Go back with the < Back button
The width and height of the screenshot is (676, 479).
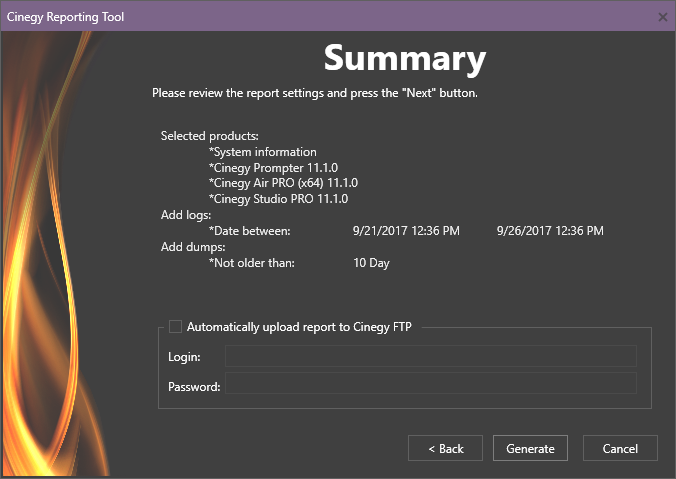[445, 448]
